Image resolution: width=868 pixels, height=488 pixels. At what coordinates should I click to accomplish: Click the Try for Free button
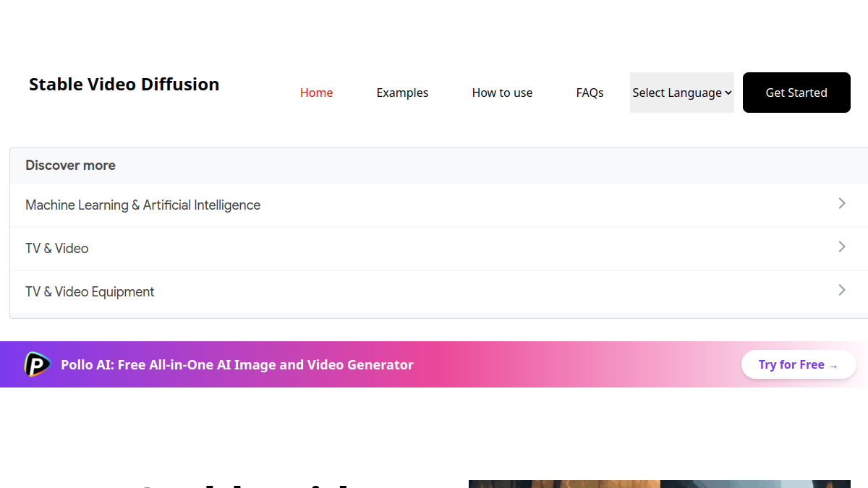799,364
